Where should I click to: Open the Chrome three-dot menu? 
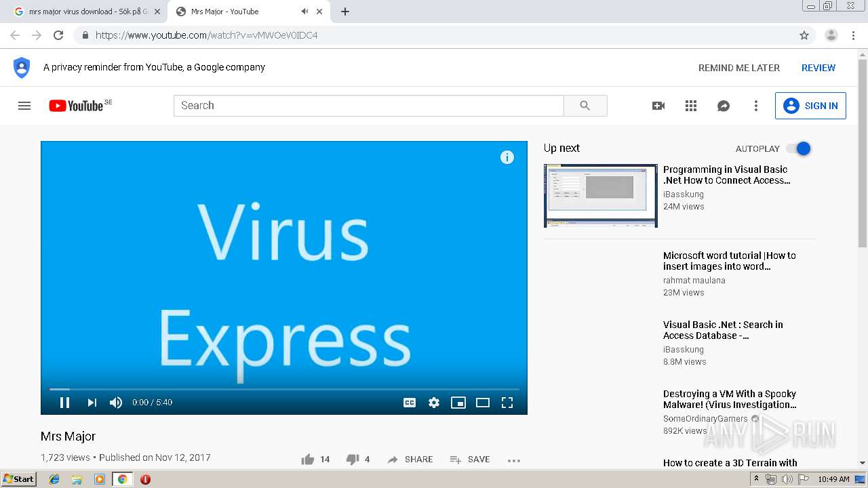(854, 35)
